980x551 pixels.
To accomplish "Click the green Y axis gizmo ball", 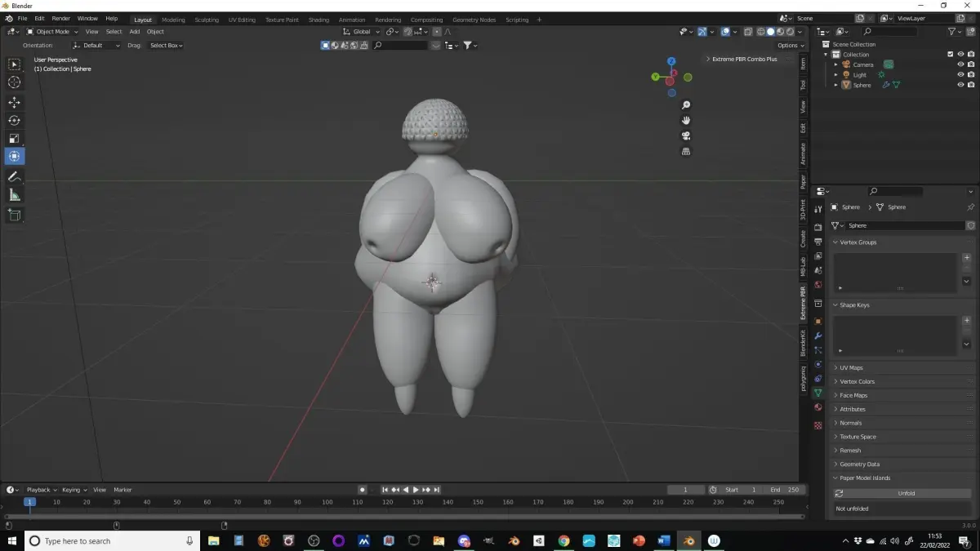I will click(x=655, y=77).
